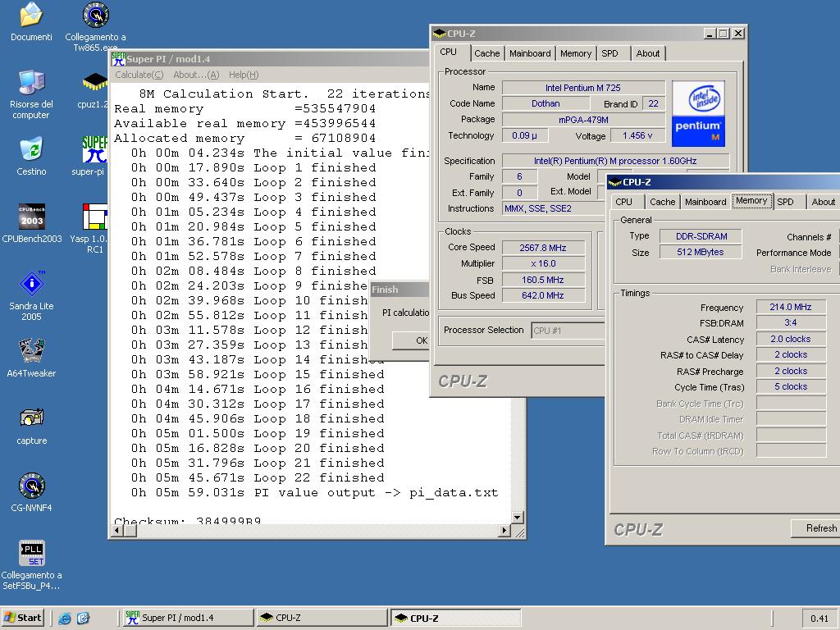Launch CPUBench2003 desktop icon

[32, 217]
